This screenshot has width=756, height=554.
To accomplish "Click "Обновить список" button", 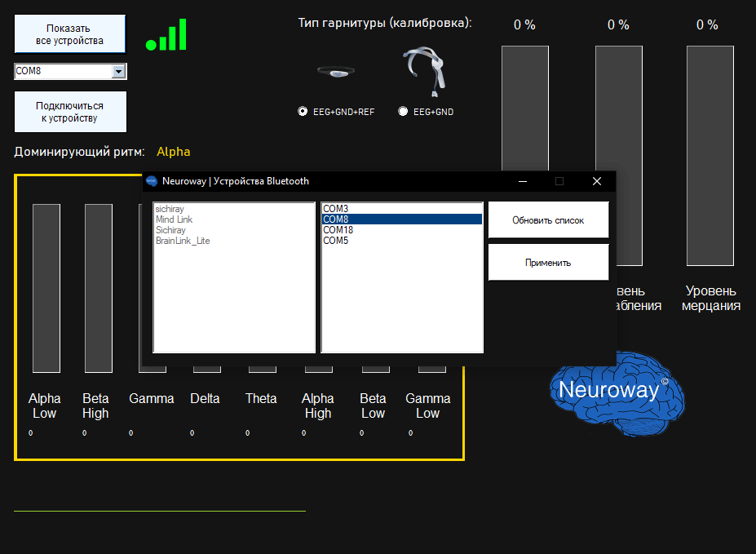I will click(x=548, y=219).
